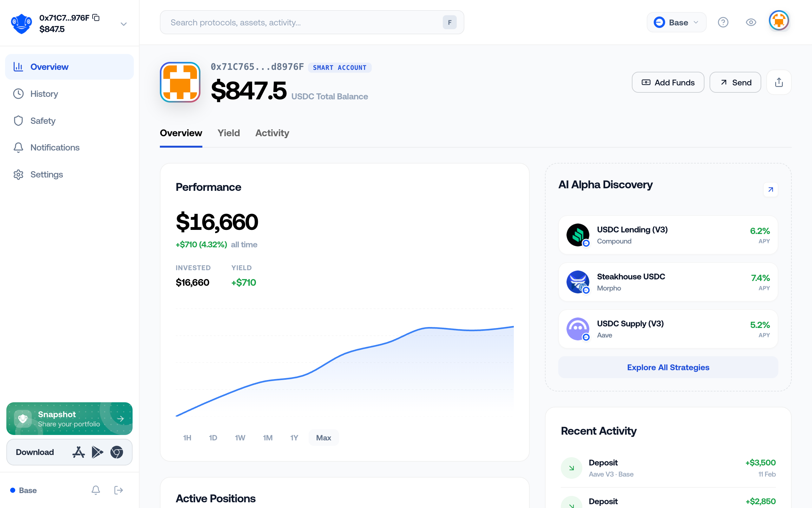Click the large account avatar image
The height and width of the screenshot is (508, 812).
click(180, 82)
